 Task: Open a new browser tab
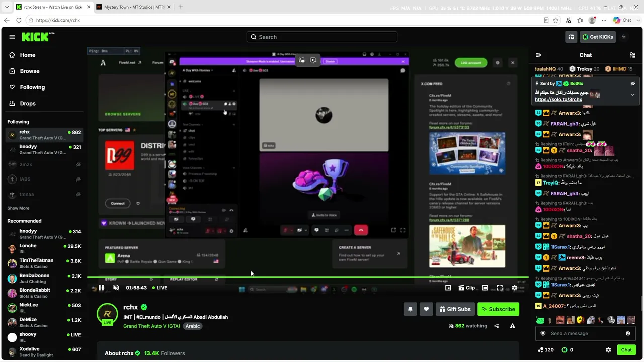tap(181, 7)
